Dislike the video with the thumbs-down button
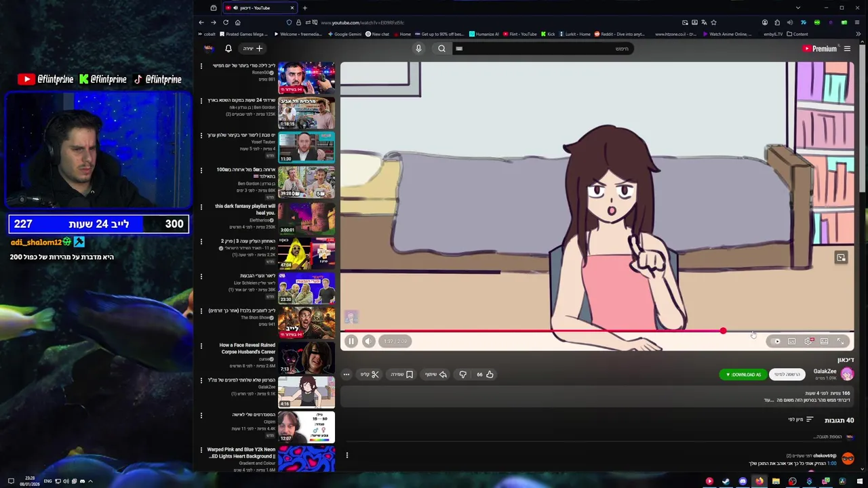Screen dimensions: 868x488 463,374
